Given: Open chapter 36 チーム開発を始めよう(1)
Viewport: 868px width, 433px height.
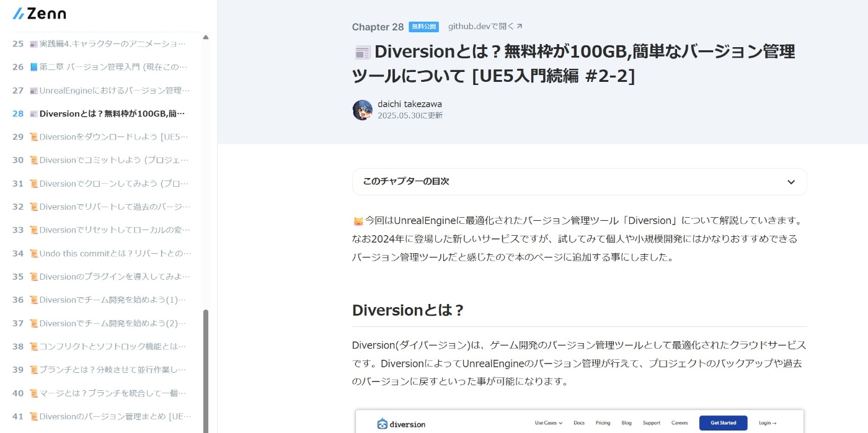Looking at the screenshot, I should pyautogui.click(x=99, y=300).
